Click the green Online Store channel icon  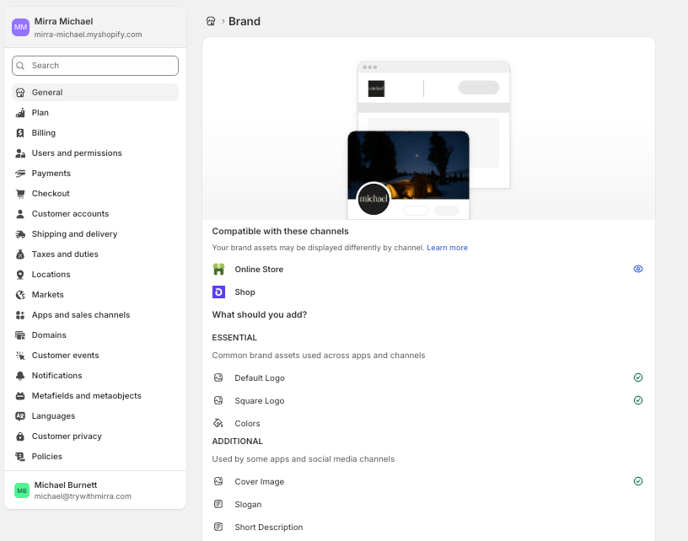(x=219, y=269)
